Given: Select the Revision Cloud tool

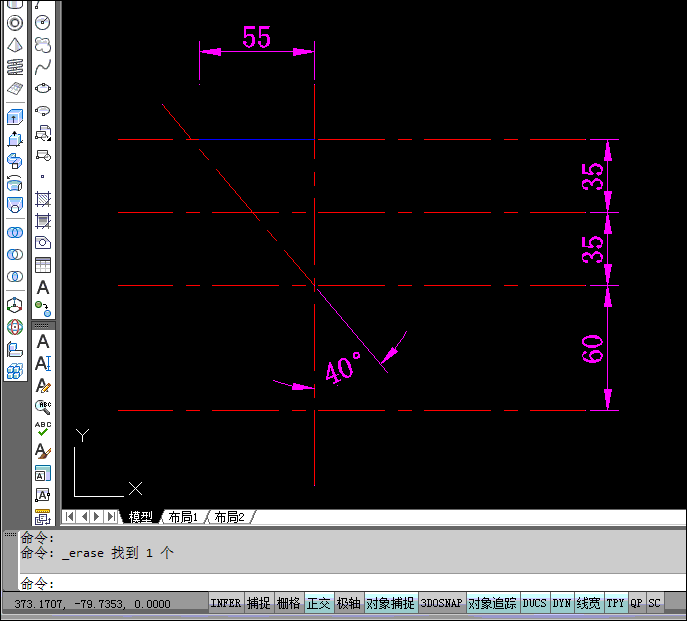Looking at the screenshot, I should click(43, 45).
